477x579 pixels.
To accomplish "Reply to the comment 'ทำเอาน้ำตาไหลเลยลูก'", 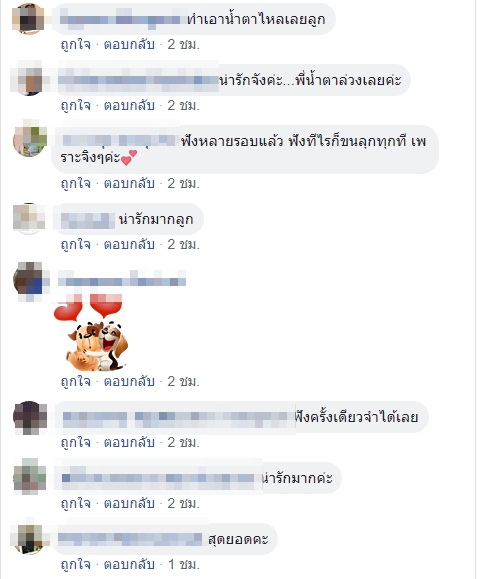I will (129, 45).
